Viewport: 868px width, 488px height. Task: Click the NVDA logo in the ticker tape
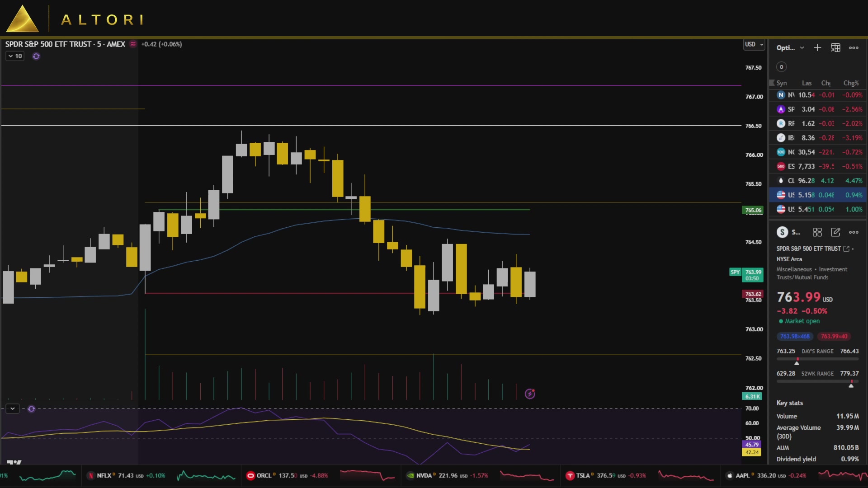click(x=410, y=475)
